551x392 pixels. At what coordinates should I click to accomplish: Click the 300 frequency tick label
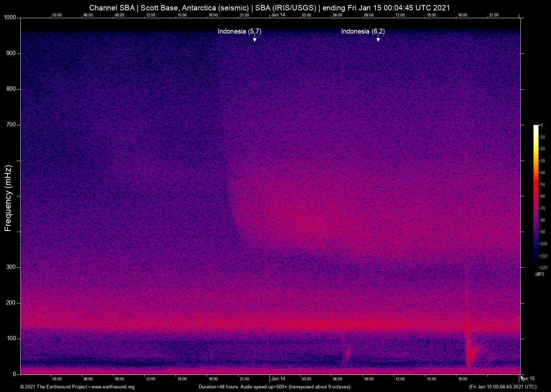[11, 267]
